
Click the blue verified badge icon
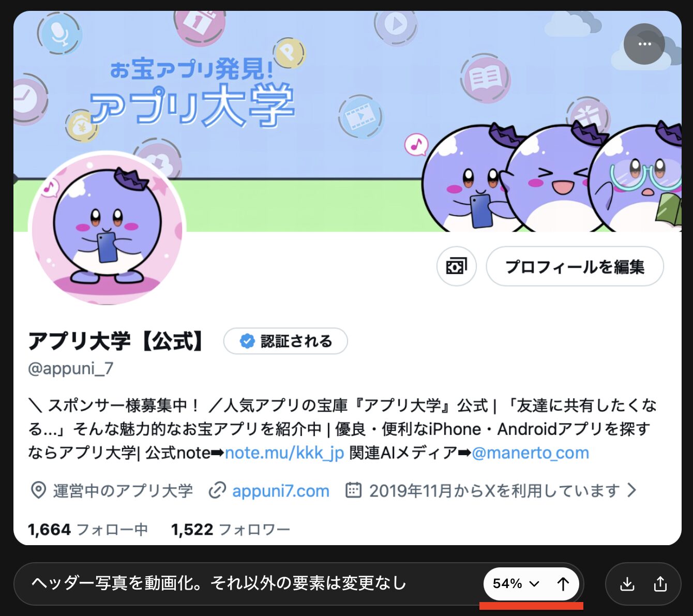(247, 341)
